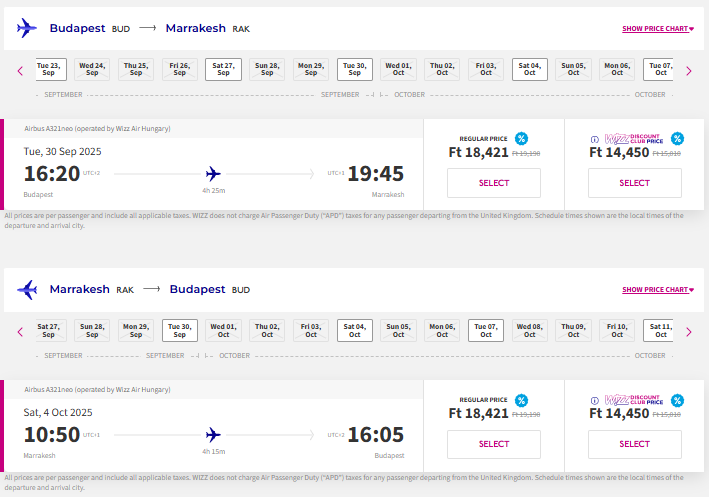Choose return date Sun 28, Sep
This screenshot has height=497, width=709.
(92, 331)
